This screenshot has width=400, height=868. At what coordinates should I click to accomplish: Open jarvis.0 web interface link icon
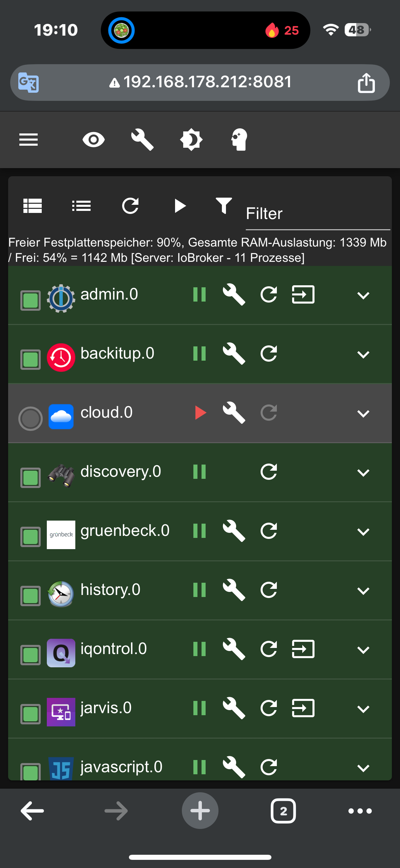pyautogui.click(x=303, y=708)
